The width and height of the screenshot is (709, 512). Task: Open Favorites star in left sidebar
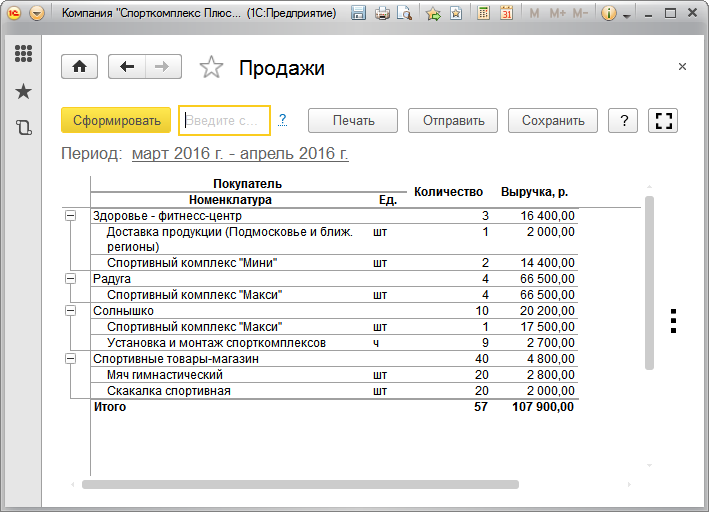[x=23, y=91]
